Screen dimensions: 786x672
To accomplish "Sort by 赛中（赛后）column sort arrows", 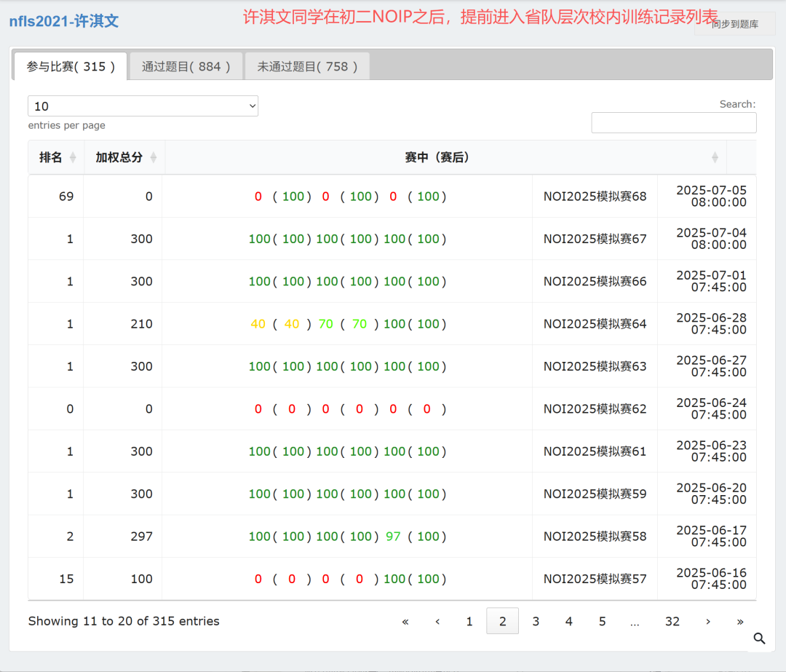I will (715, 158).
